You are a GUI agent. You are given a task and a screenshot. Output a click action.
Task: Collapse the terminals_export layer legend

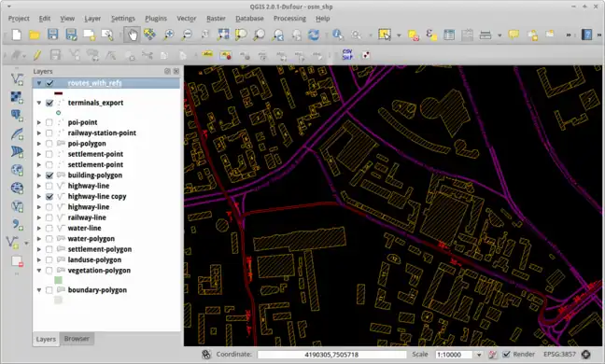(x=39, y=103)
